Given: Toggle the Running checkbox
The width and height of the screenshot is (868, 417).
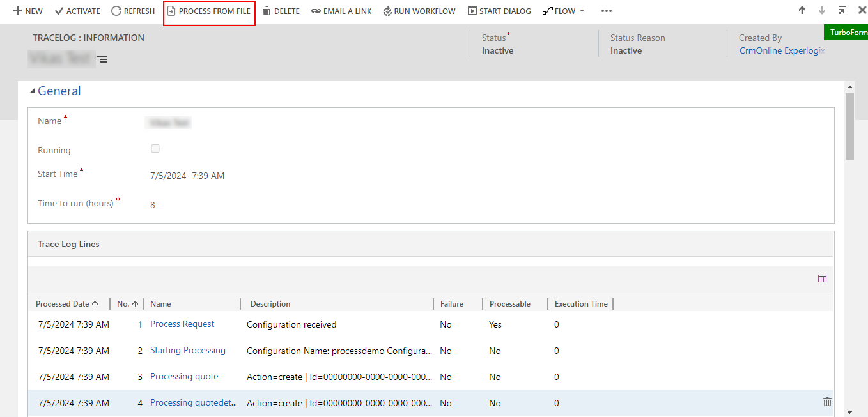Looking at the screenshot, I should (x=155, y=149).
